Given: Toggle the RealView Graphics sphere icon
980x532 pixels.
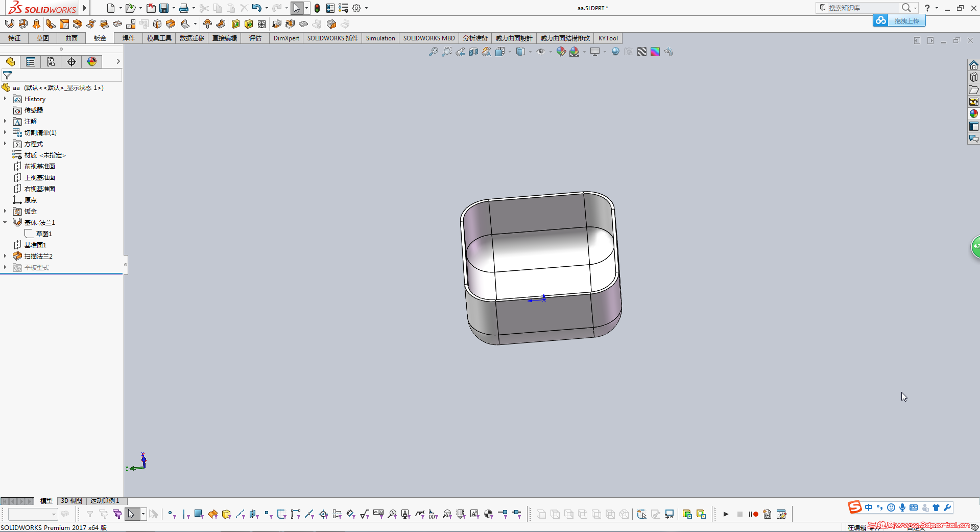Looking at the screenshot, I should coord(615,52).
